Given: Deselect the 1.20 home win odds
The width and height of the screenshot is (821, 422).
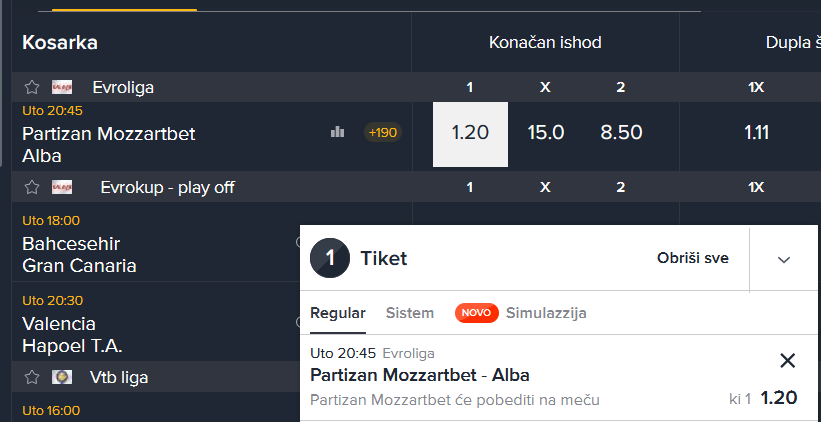Looking at the screenshot, I should pos(470,134).
